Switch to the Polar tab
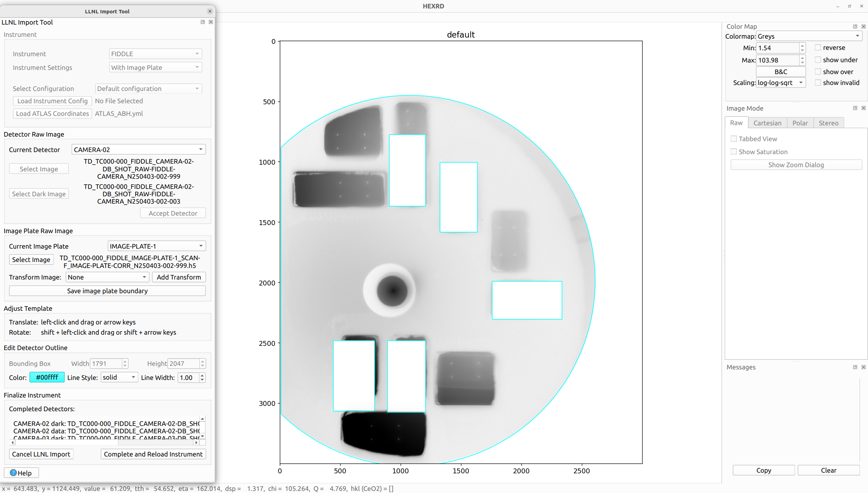Screen dimensions: 868x493 (x=800, y=123)
